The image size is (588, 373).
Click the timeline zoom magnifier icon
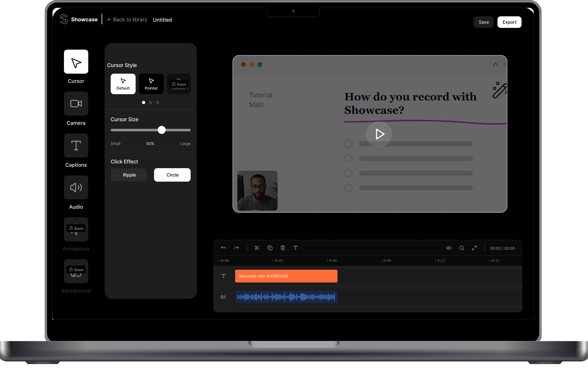(x=462, y=248)
